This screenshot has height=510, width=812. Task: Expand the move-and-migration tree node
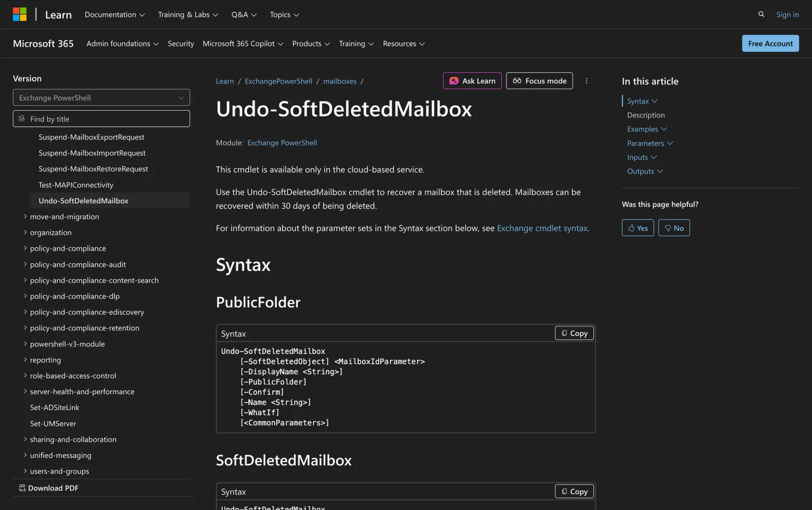coord(25,216)
